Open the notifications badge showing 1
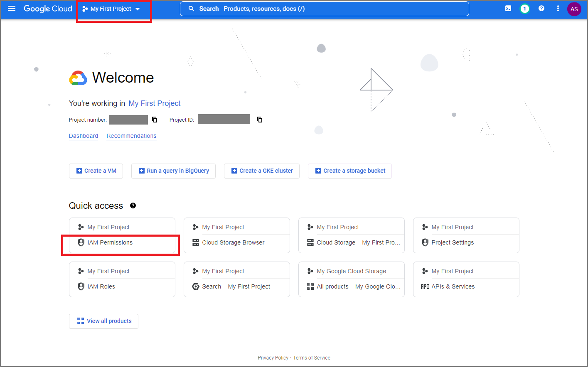 point(525,9)
